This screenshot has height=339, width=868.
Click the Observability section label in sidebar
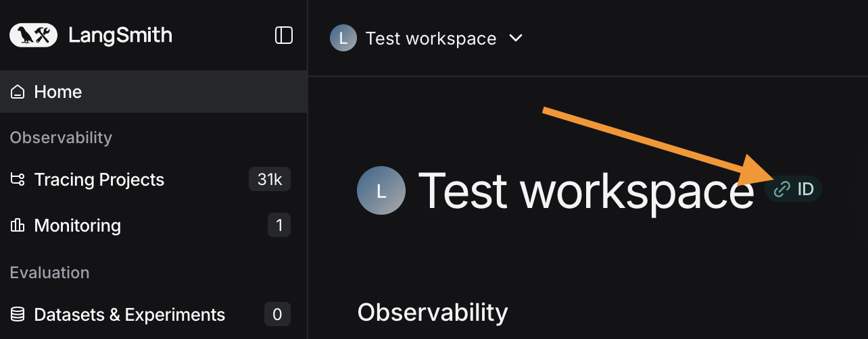[61, 138]
